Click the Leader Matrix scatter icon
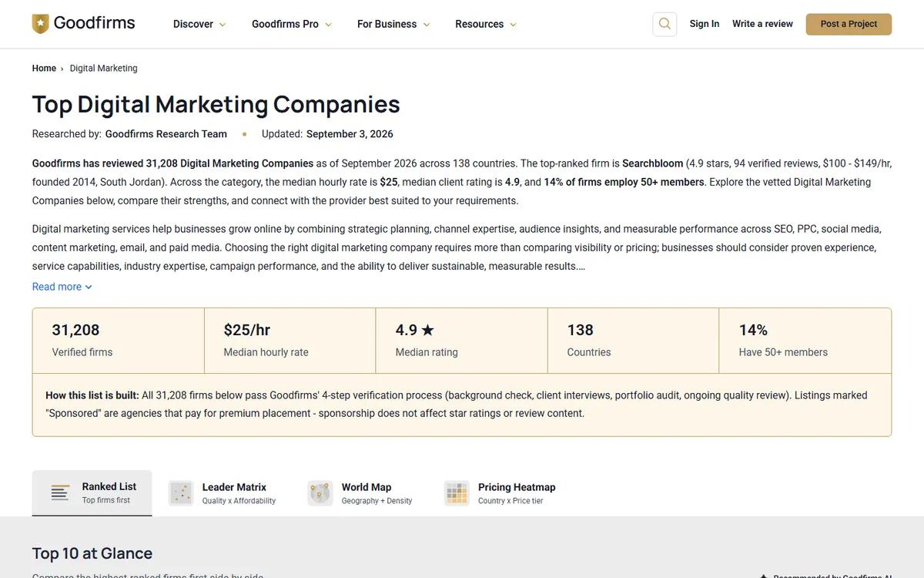Screen dimensions: 924x578 click(181, 493)
